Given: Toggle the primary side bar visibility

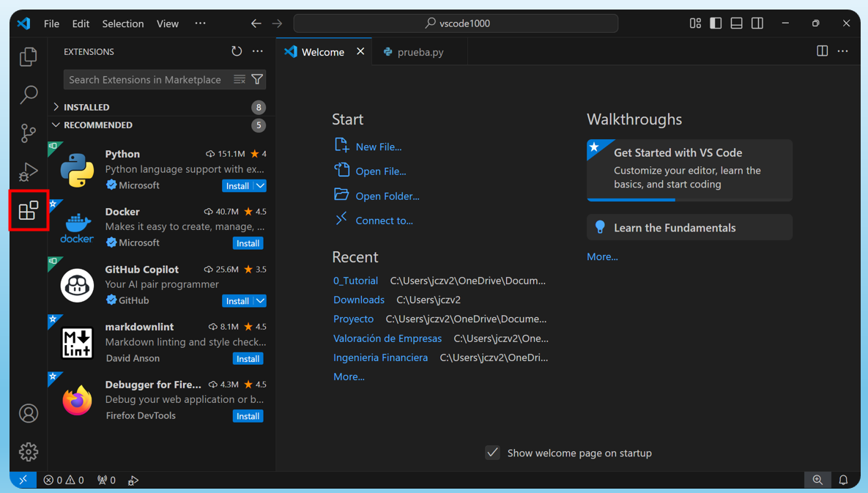Looking at the screenshot, I should click(716, 23).
